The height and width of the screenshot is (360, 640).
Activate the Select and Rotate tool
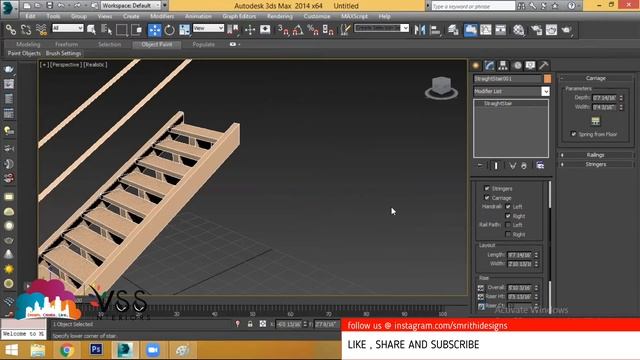(x=169, y=29)
